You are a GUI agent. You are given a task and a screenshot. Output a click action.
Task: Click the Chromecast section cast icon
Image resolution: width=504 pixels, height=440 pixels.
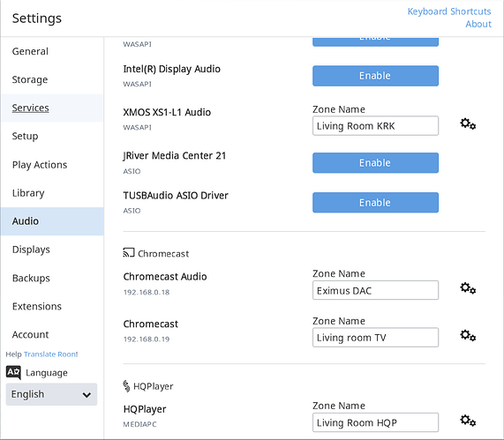(129, 253)
